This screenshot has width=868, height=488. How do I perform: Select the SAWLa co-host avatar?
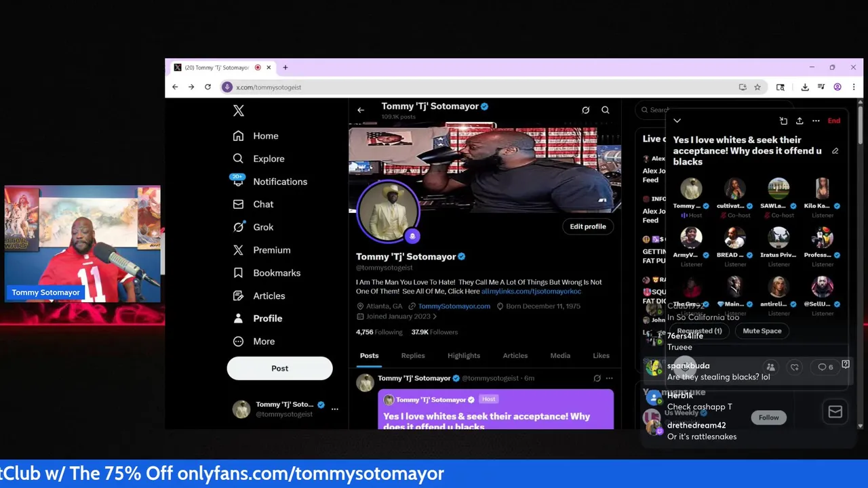coord(778,189)
